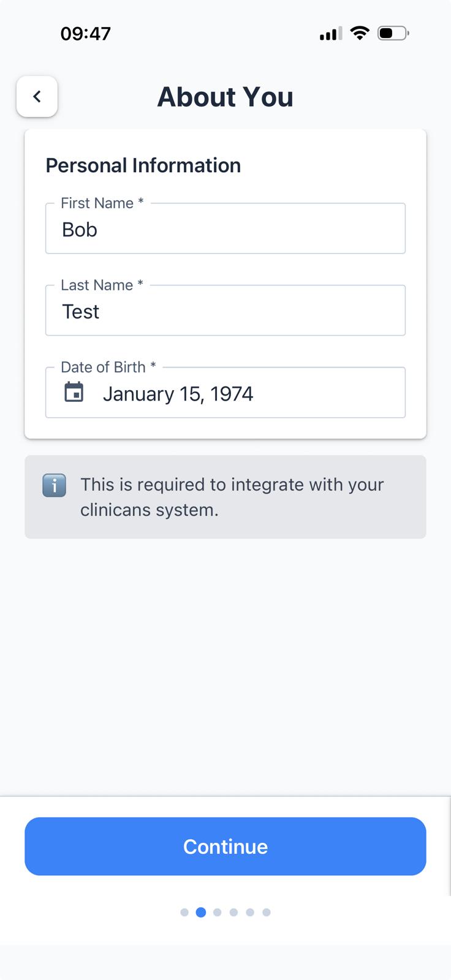Tap the Wi-Fi status icon

point(360,33)
